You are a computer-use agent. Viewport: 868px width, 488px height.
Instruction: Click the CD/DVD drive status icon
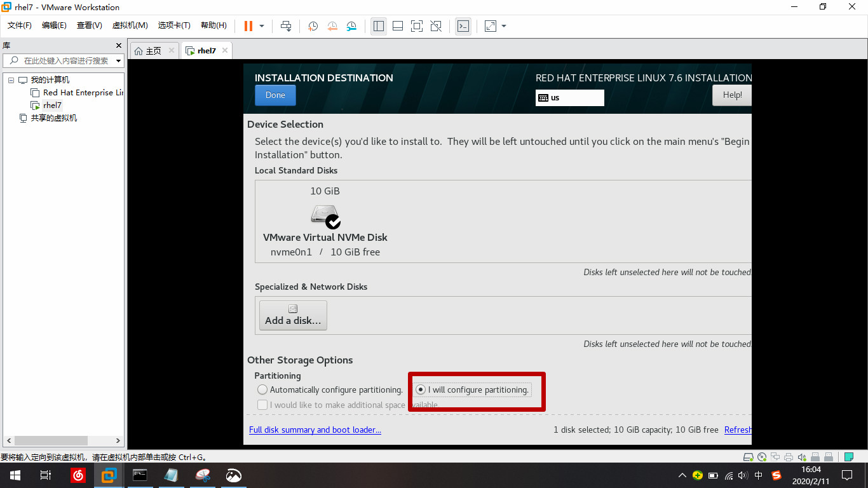762,457
